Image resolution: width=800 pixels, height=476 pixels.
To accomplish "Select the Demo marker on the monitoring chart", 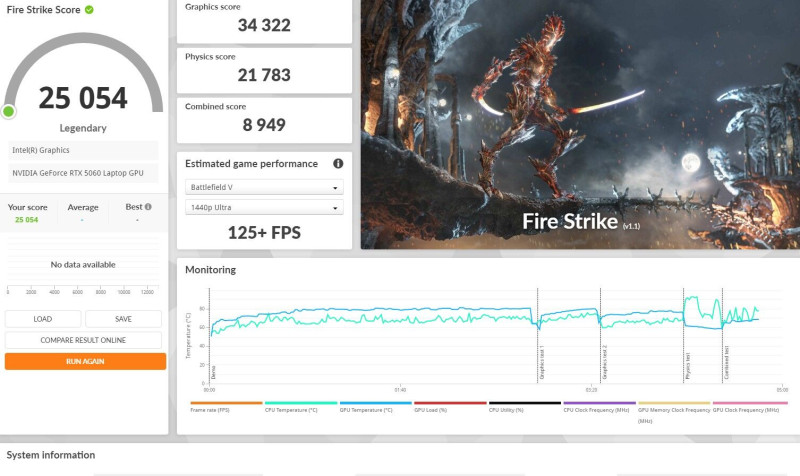I will 213,372.
